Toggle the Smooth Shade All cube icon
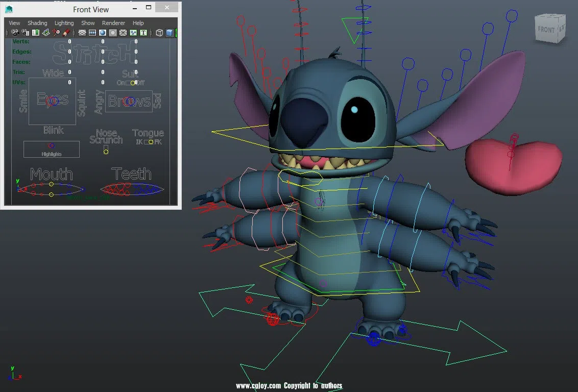Viewport: 578px width, 392px height. coord(169,33)
